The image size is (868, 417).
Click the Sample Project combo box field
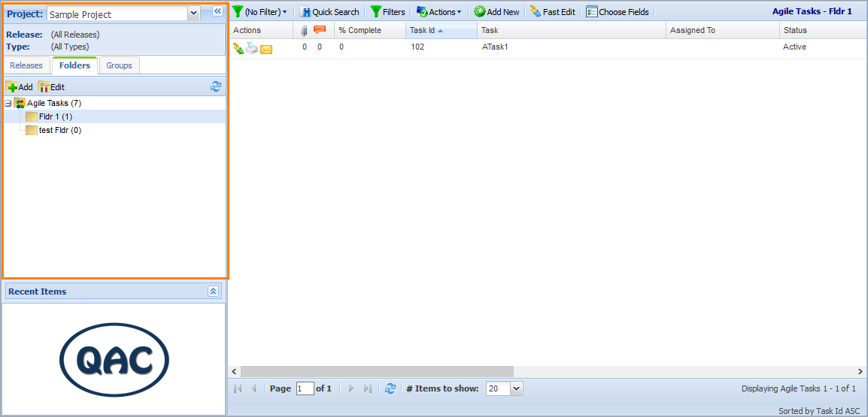117,14
